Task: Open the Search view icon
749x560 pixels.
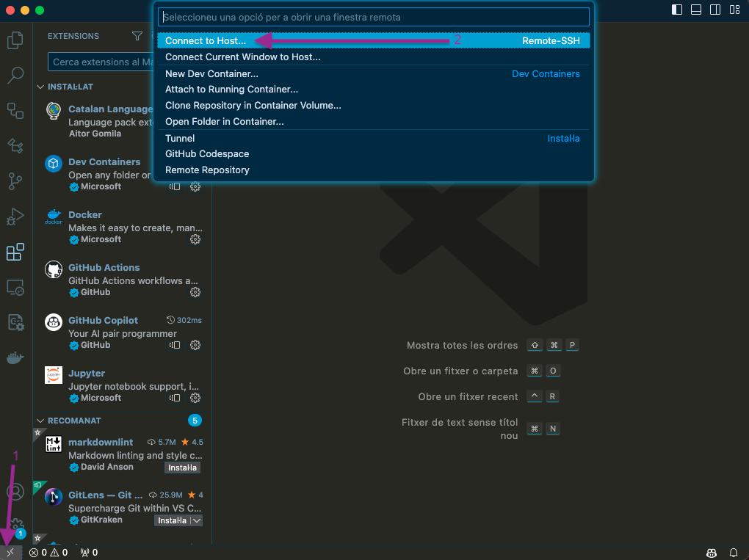Action: click(15, 75)
